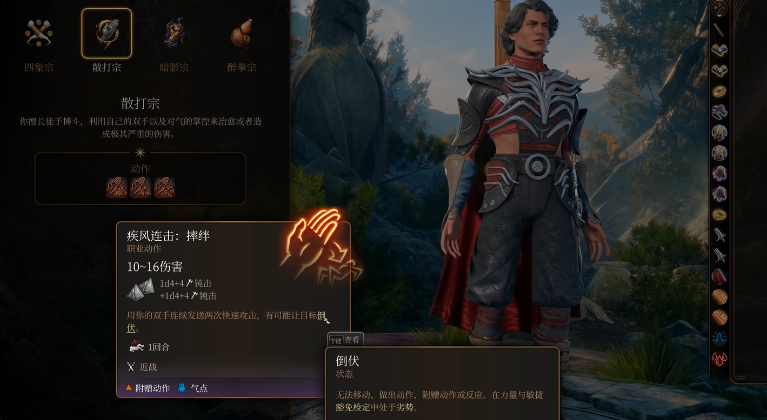Click the staff icon in right sidebar

719,29
